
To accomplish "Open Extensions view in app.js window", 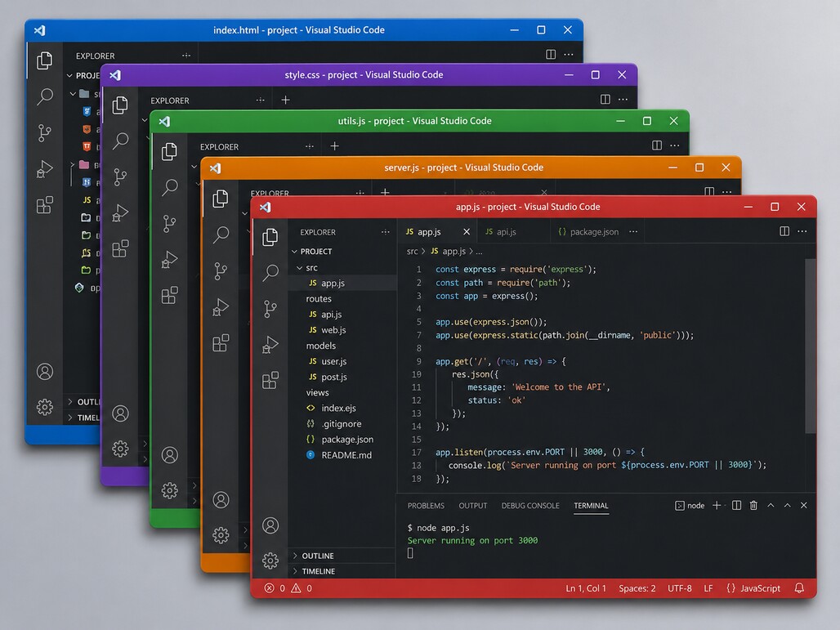I will [x=270, y=380].
